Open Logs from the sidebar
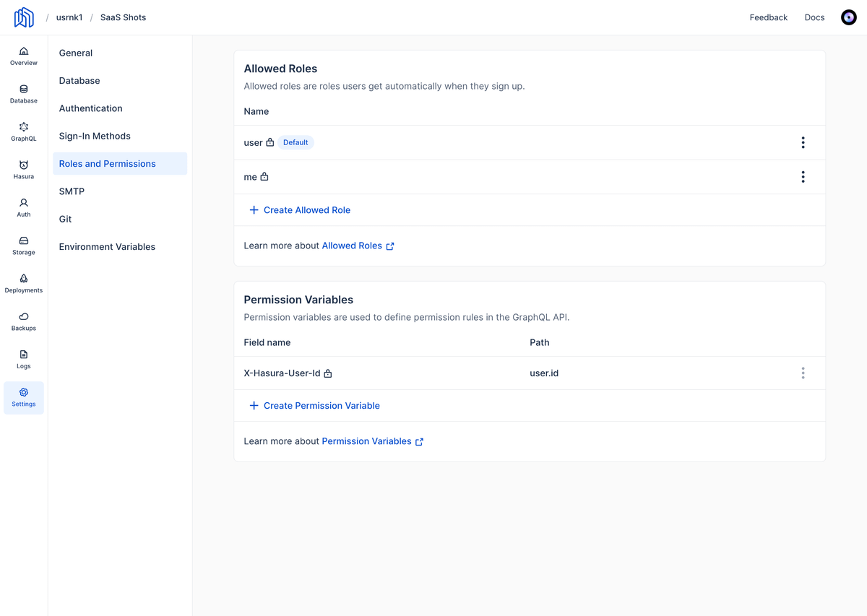Screen dimensions: 867x616 coord(24,359)
